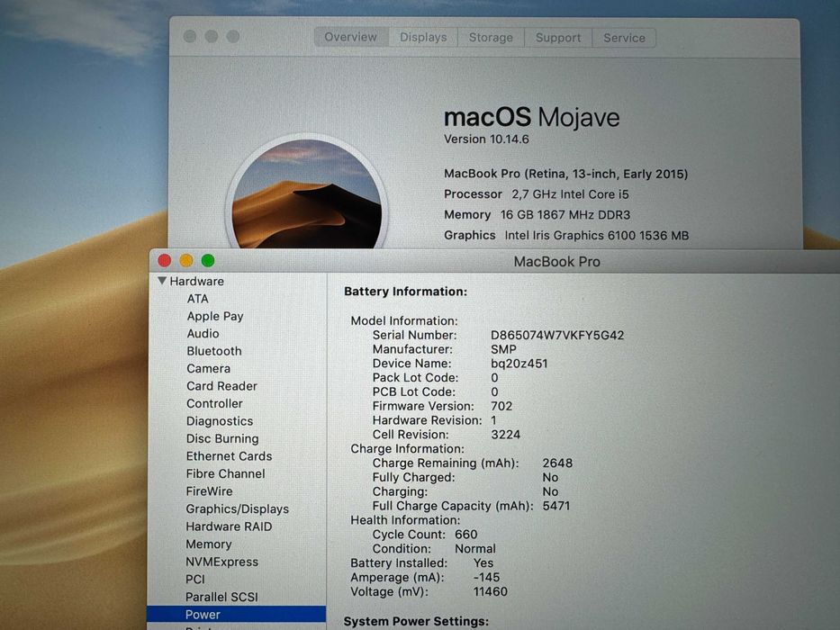This screenshot has width=840, height=630.
Task: Select Memory in the sidebar
Action: coord(208,544)
